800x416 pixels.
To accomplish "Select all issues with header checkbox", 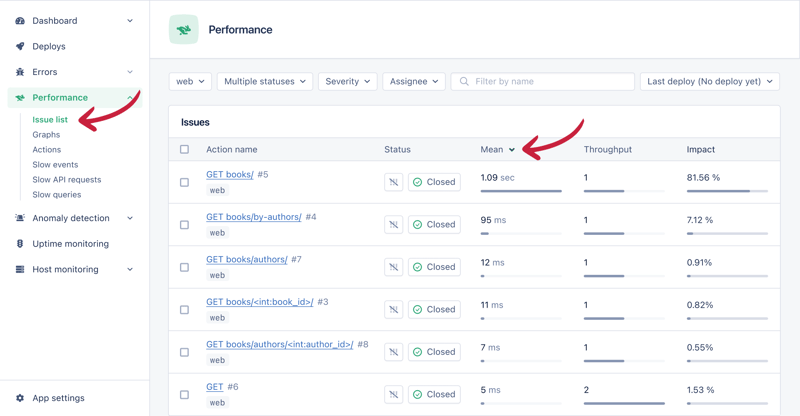I will (x=184, y=150).
